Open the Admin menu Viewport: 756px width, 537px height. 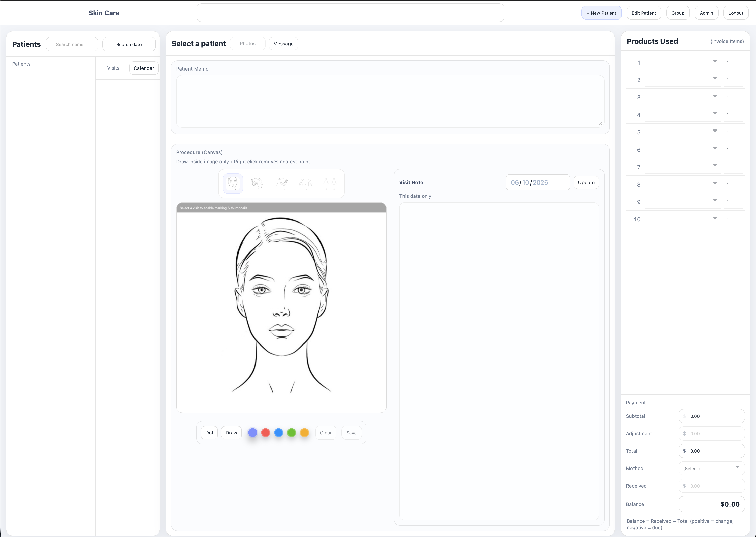point(706,13)
